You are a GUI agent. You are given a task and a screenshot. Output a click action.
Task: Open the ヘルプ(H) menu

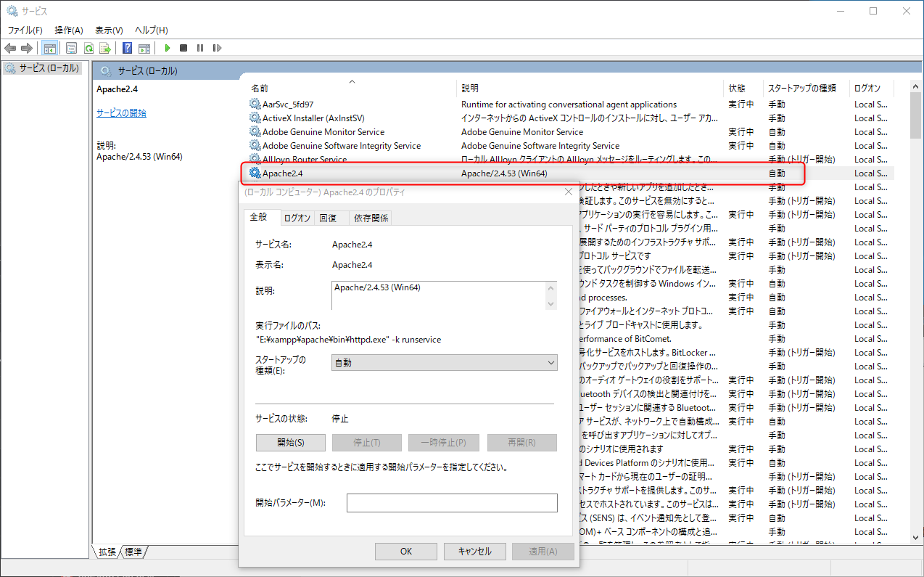tap(151, 30)
